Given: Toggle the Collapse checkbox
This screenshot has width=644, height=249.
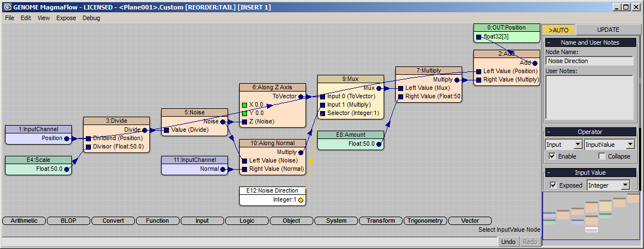Looking at the screenshot, I should point(602,156).
